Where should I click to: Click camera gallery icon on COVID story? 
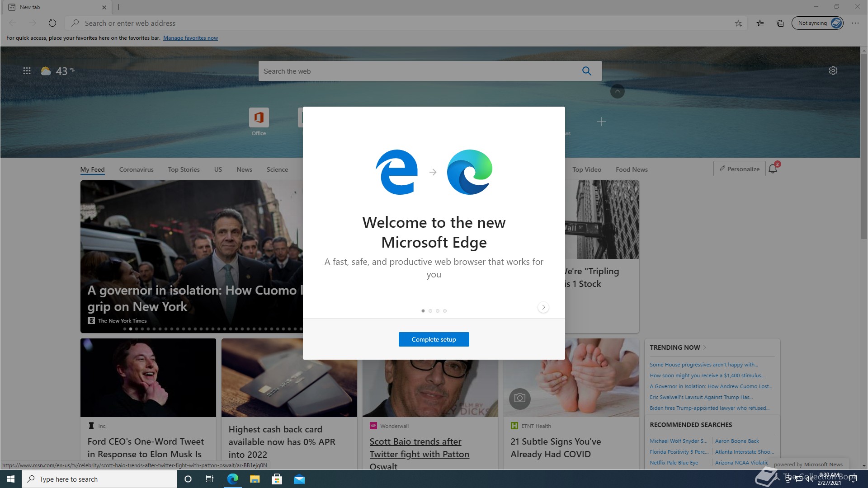click(520, 398)
